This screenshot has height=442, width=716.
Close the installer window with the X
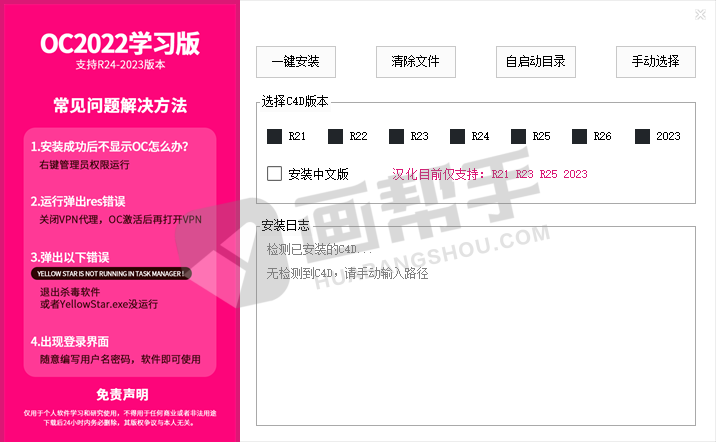coord(700,15)
